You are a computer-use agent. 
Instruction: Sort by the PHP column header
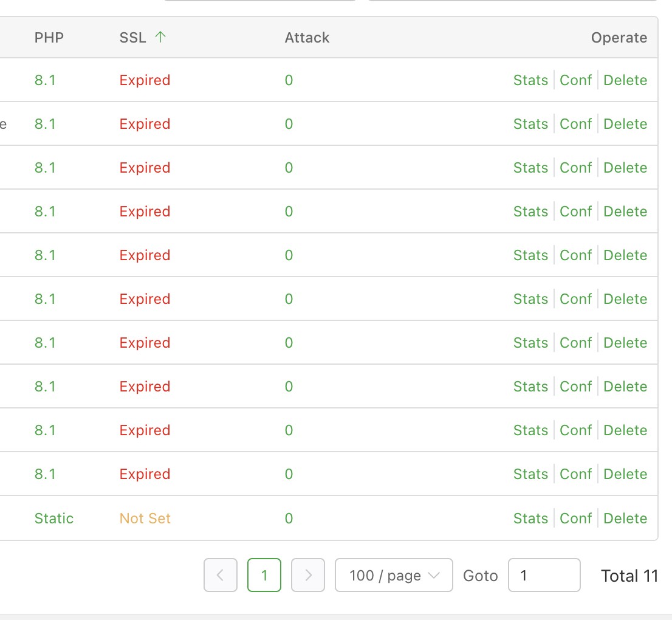[x=49, y=38]
